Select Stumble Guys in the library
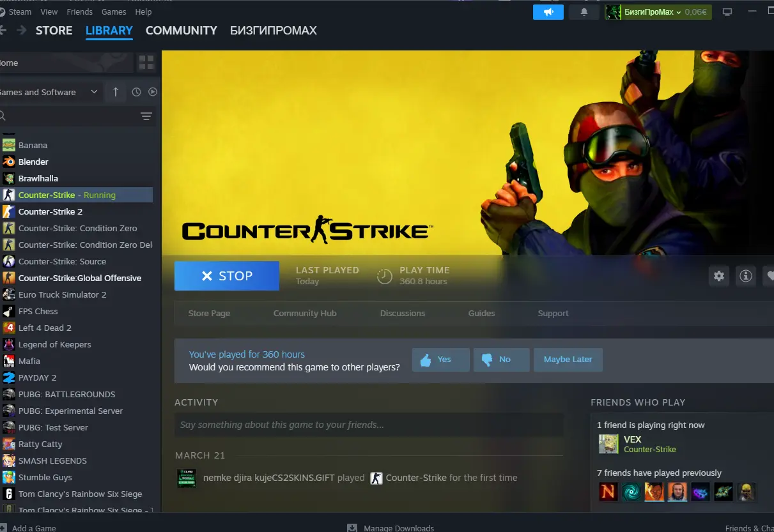774x532 pixels. coord(77,477)
